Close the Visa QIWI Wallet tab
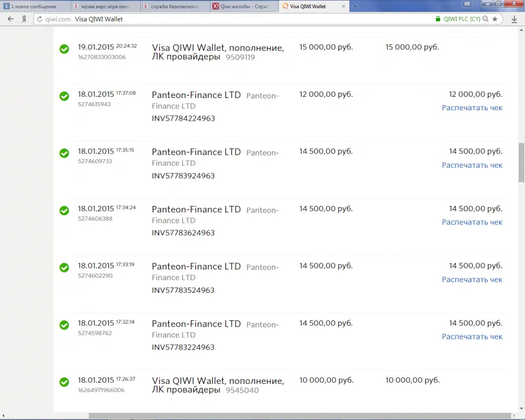This screenshot has height=420, width=525. pyautogui.click(x=343, y=6)
